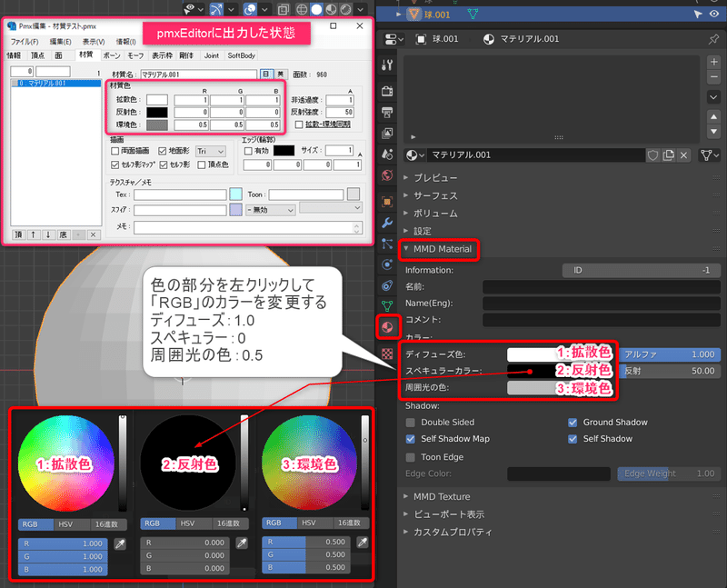Open the Object properties orange square icon
Image resolution: width=727 pixels, height=588 pixels.
(x=387, y=202)
